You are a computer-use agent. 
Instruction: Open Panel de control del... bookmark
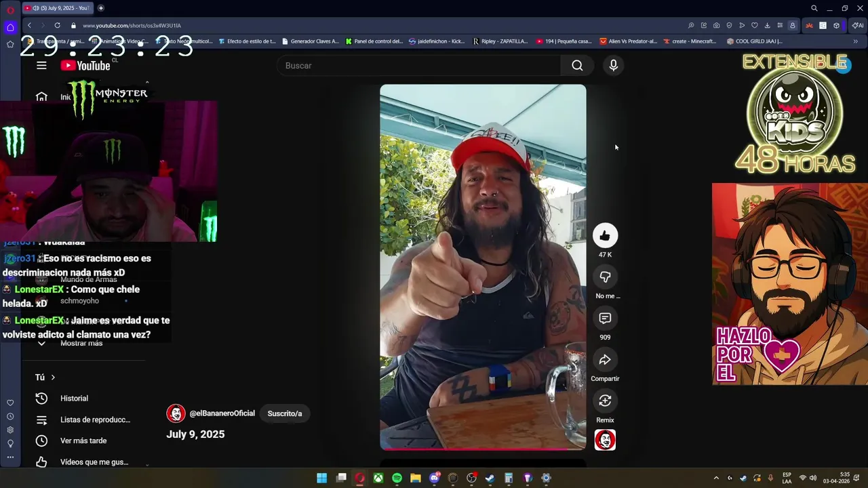[x=374, y=41]
